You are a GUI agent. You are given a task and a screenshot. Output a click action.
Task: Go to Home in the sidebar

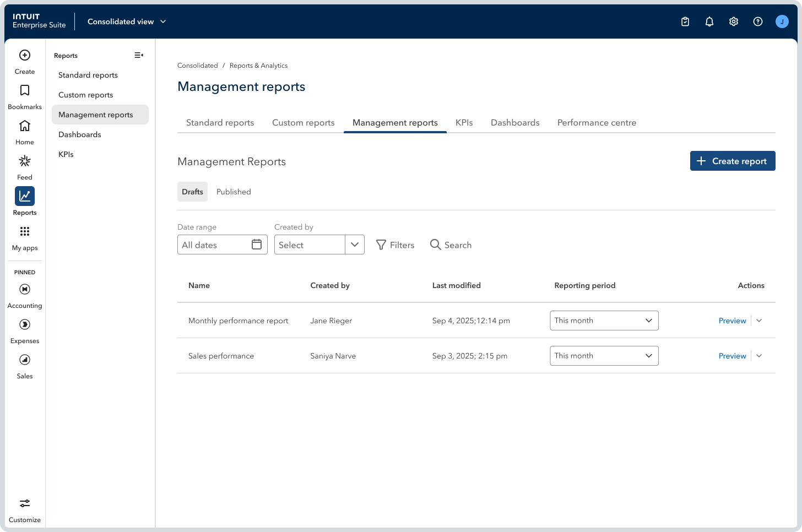click(x=25, y=126)
